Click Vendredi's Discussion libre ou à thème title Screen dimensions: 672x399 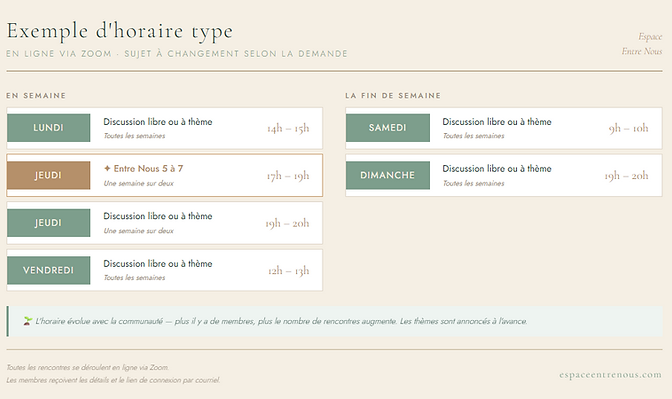pos(158,264)
